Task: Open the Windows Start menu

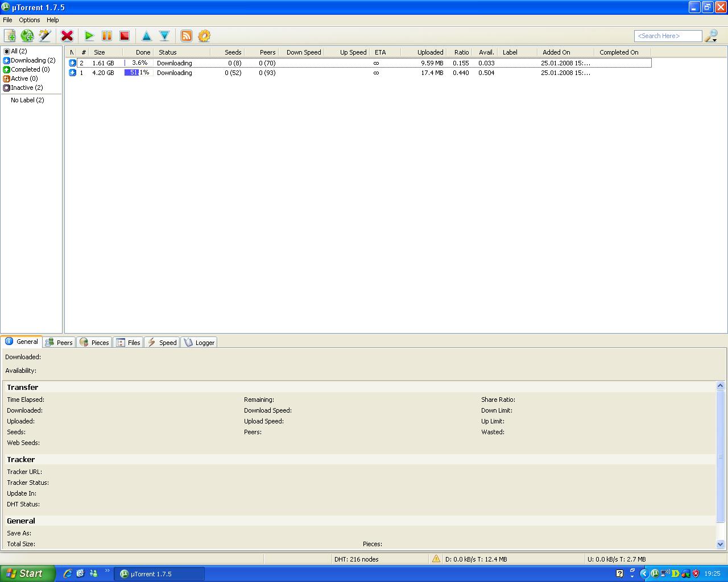Action: (28, 573)
